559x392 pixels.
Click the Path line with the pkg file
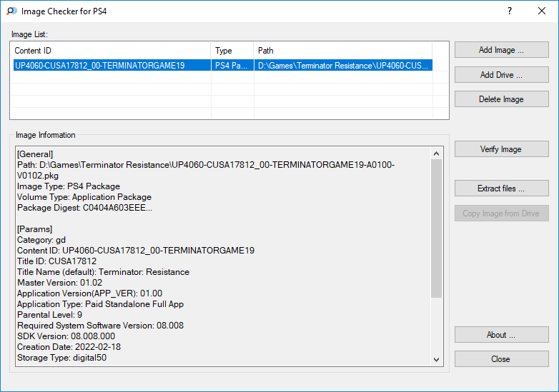point(206,170)
